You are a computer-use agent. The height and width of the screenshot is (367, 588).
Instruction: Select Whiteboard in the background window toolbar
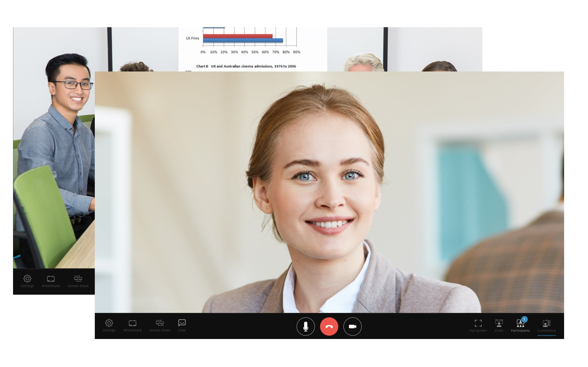tap(51, 281)
